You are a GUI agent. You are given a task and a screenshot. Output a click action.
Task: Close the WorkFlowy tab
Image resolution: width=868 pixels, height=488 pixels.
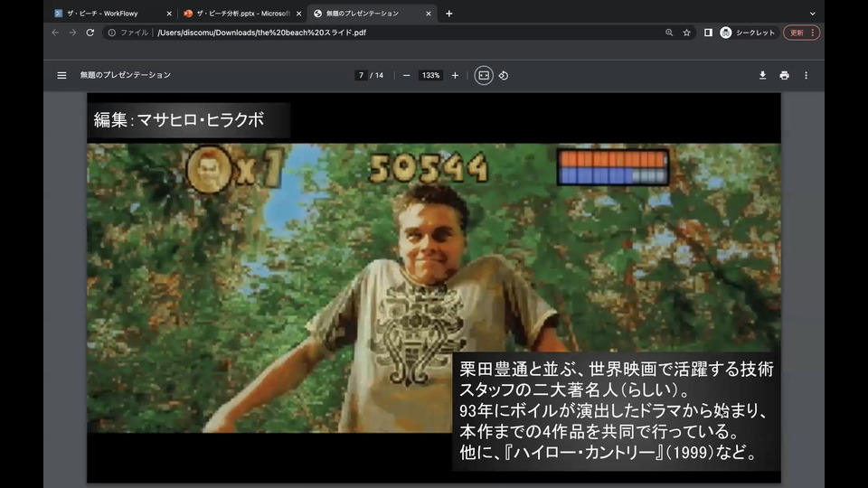click(x=169, y=14)
